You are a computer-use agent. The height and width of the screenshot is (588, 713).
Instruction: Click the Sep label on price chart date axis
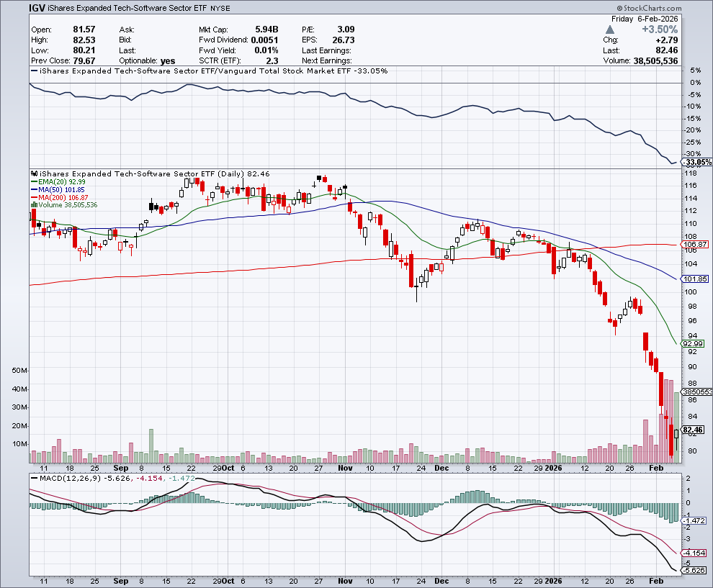[x=120, y=468]
